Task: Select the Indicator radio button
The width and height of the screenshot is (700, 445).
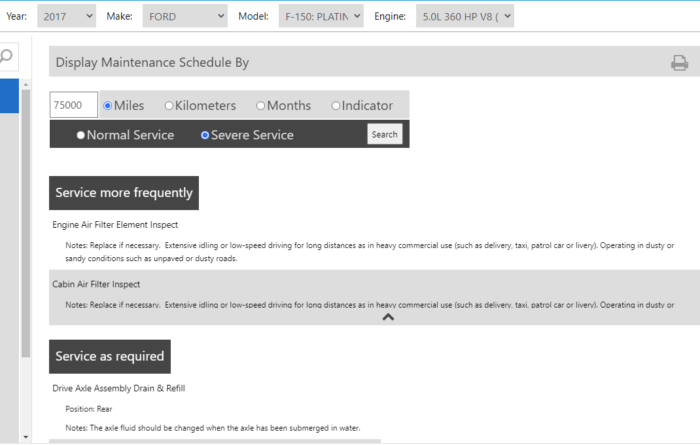Action: [x=336, y=106]
